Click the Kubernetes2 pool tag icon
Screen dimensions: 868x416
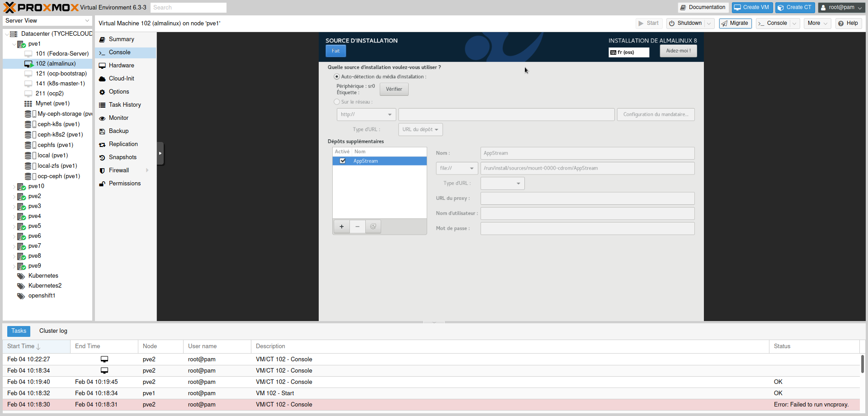[21, 286]
